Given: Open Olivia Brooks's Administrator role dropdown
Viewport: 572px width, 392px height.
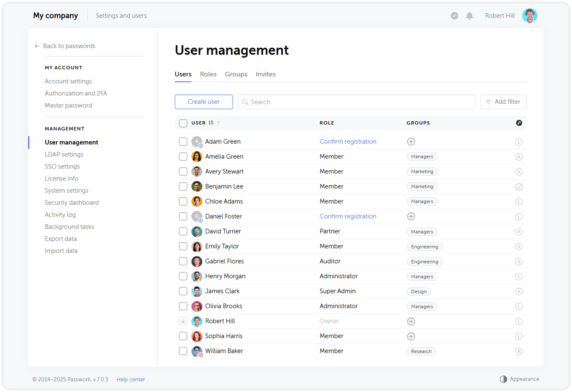Looking at the screenshot, I should coord(339,306).
